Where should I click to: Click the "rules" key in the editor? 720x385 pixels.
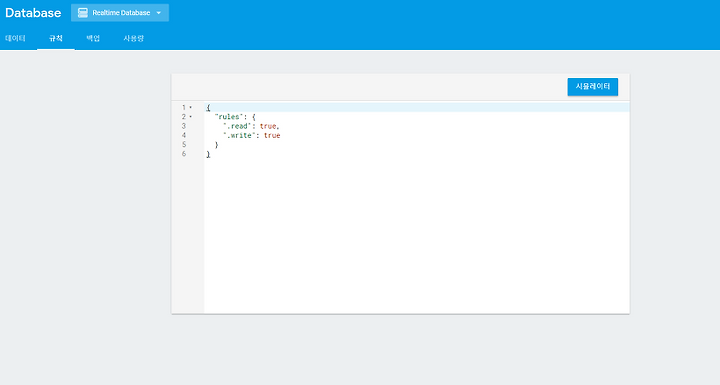pyautogui.click(x=228, y=117)
